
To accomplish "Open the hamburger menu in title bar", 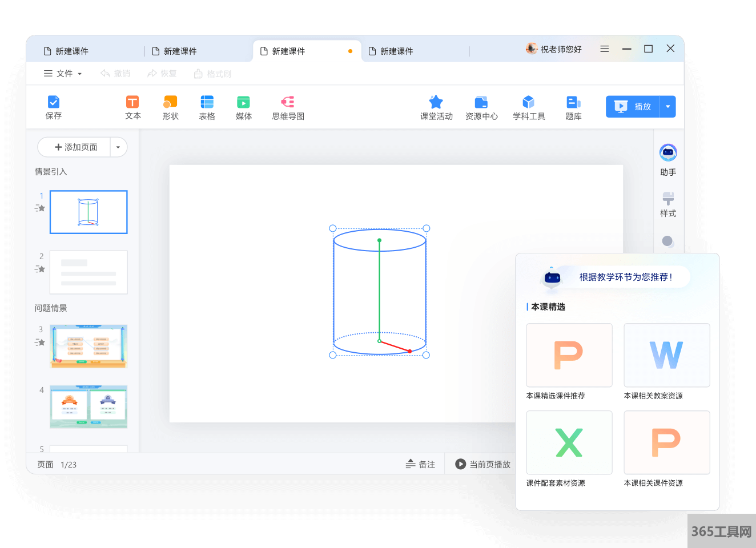I will click(605, 49).
